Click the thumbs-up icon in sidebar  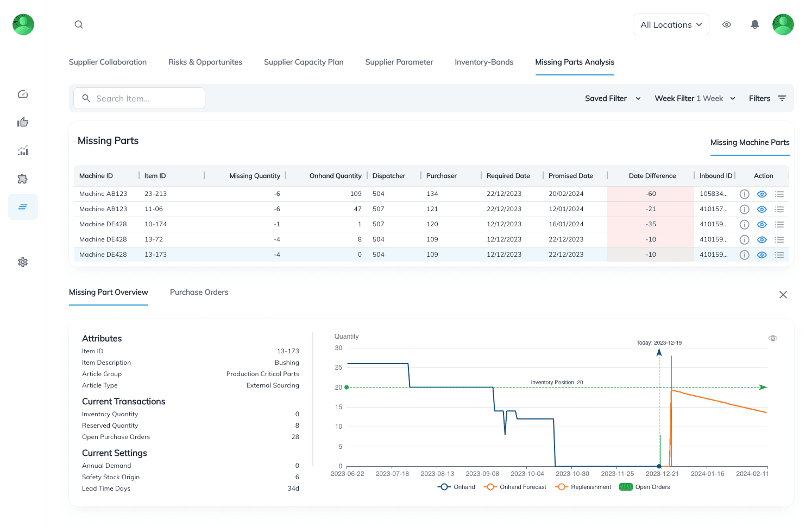coord(23,123)
